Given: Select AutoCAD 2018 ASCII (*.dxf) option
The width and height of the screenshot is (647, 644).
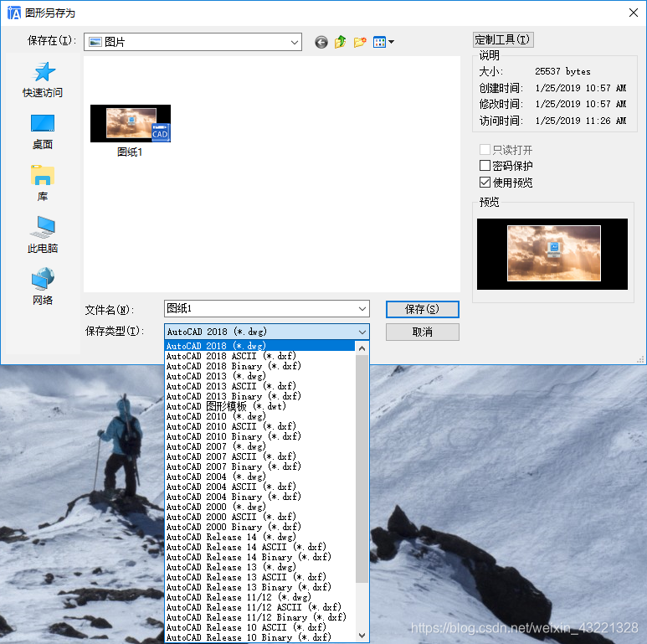Looking at the screenshot, I should click(x=260, y=356).
